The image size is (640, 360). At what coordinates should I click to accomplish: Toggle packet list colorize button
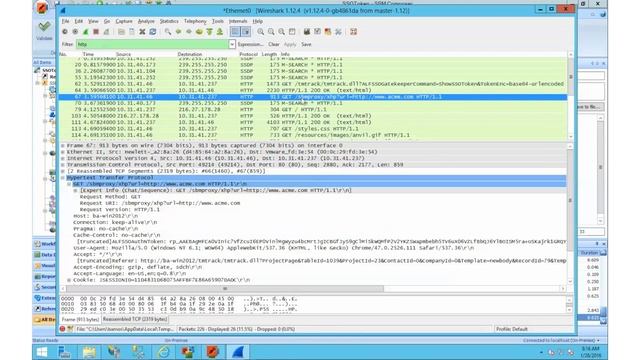tap(235, 32)
